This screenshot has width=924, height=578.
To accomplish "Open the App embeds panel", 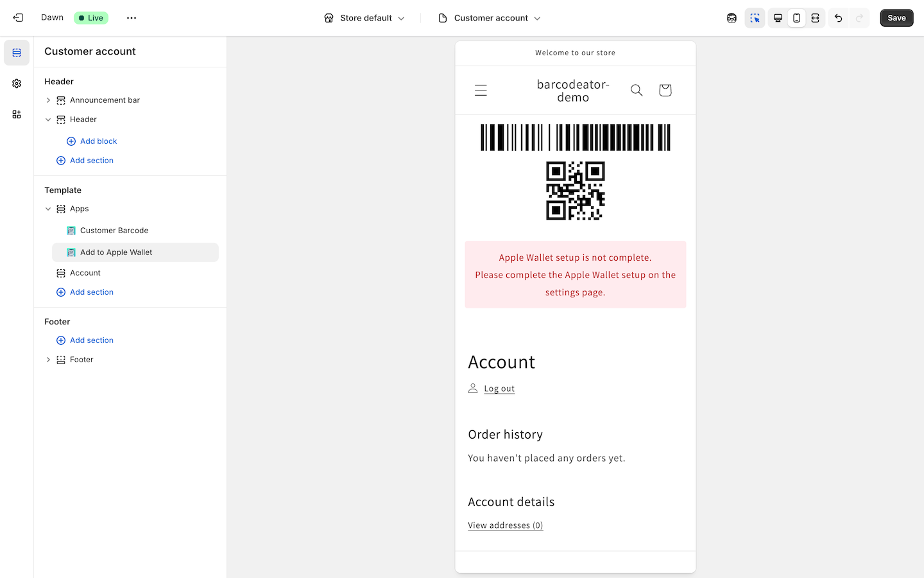I will click(17, 114).
